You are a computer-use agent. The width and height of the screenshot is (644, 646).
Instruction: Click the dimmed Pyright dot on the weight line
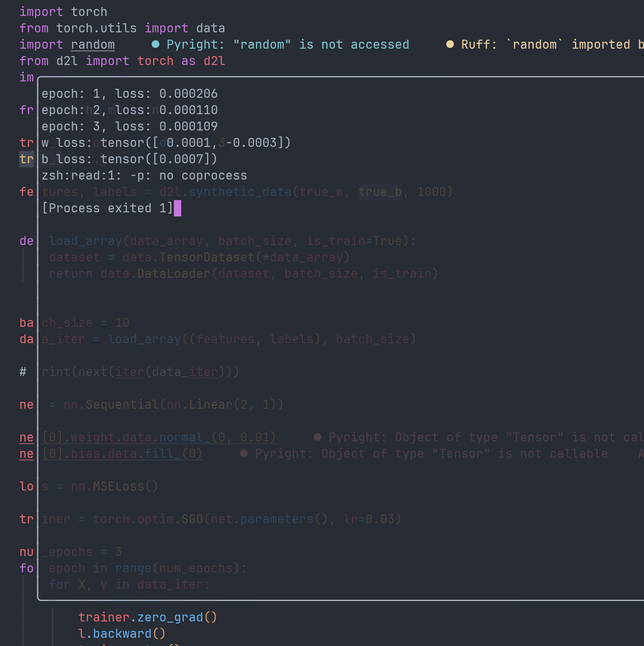click(x=317, y=437)
